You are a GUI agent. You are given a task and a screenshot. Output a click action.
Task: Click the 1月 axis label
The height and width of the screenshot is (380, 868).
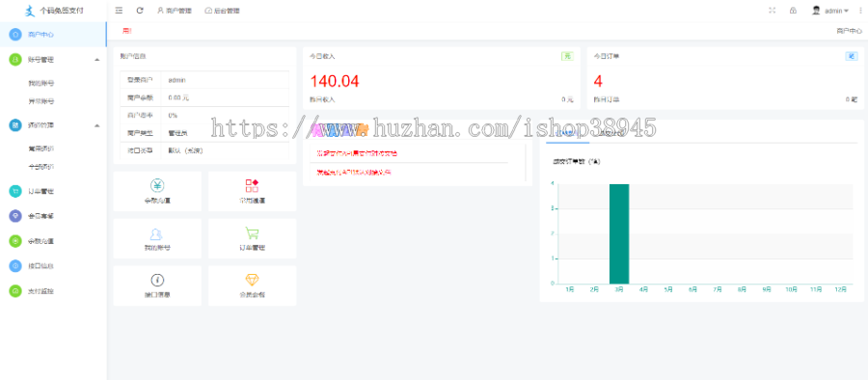tap(570, 289)
